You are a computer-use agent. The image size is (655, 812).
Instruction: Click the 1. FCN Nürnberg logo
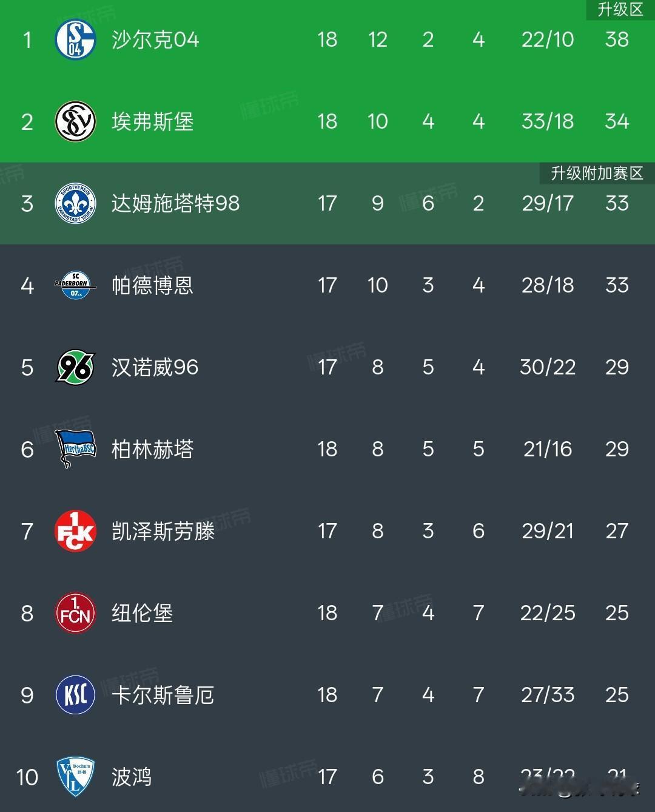76,613
